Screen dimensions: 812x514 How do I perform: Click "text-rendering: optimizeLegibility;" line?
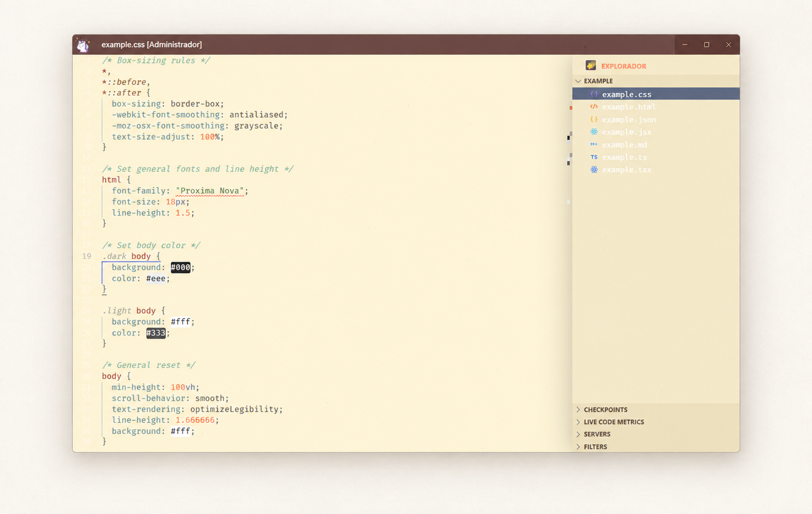[x=197, y=409]
